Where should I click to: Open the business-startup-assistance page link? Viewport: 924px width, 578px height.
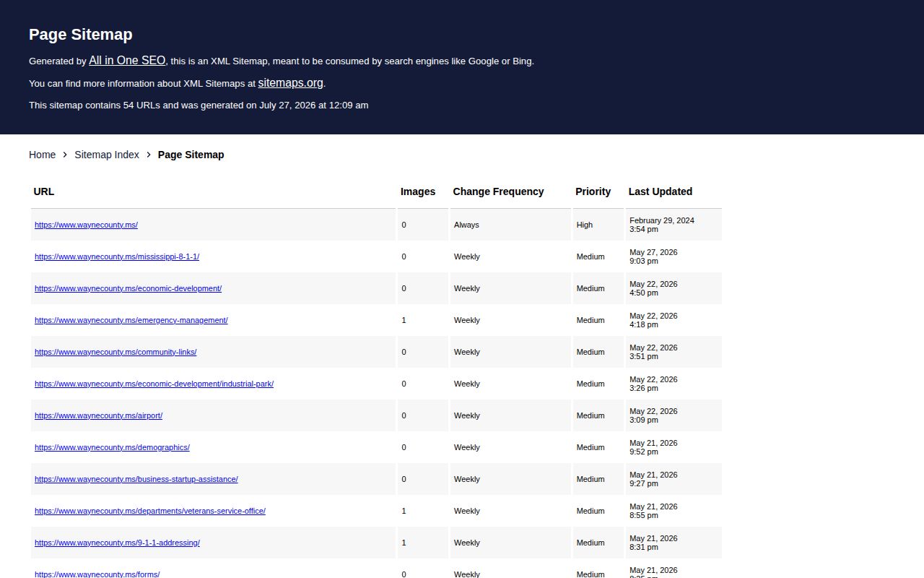136,479
